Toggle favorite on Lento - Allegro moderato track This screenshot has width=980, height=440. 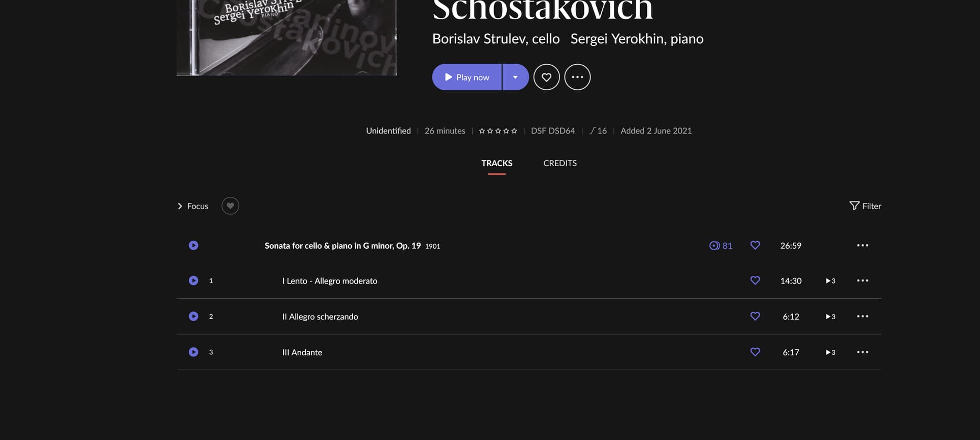[755, 280]
